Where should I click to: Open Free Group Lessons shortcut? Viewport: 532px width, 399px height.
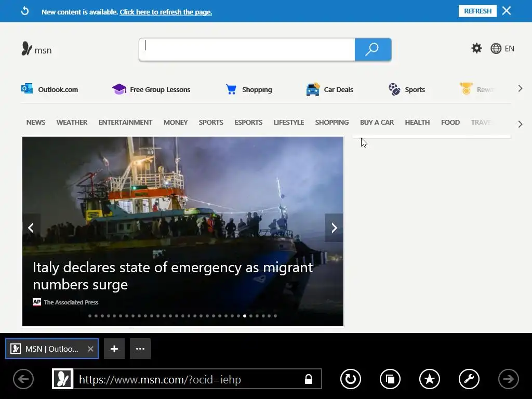tap(151, 89)
